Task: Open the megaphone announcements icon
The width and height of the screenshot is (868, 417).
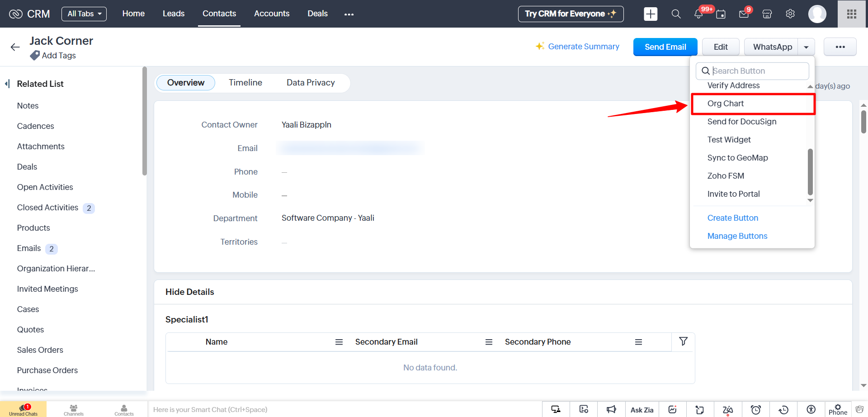Action: 611,410
